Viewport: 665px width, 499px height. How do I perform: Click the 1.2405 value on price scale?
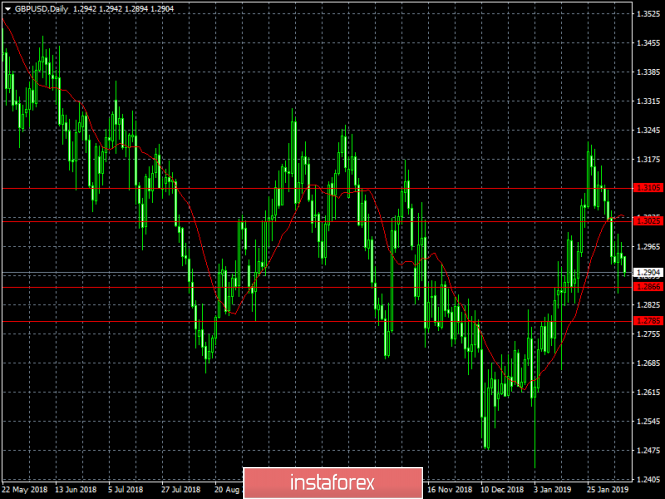point(649,479)
